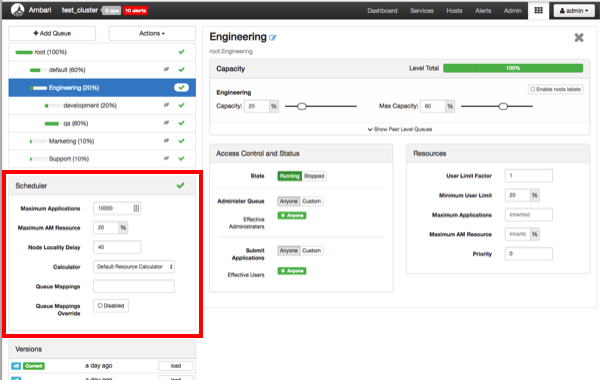Click the 10 alerts badge

click(x=135, y=11)
